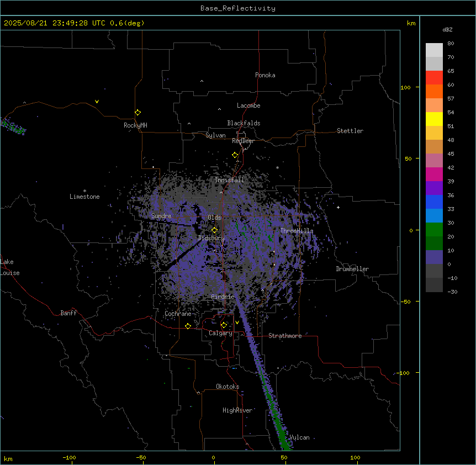Viewport: 476px width, 465px height.
Task: Click the asterisk marker above Limestone label
Action: [84, 191]
